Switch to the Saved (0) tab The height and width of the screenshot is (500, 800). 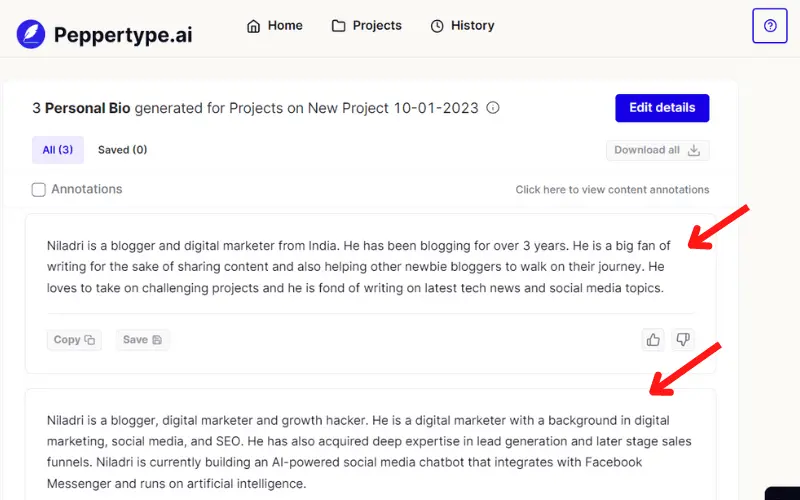tap(122, 150)
